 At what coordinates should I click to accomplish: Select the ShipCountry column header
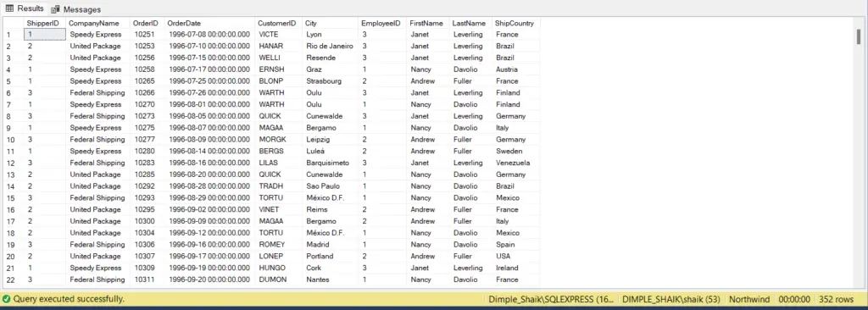(x=516, y=23)
